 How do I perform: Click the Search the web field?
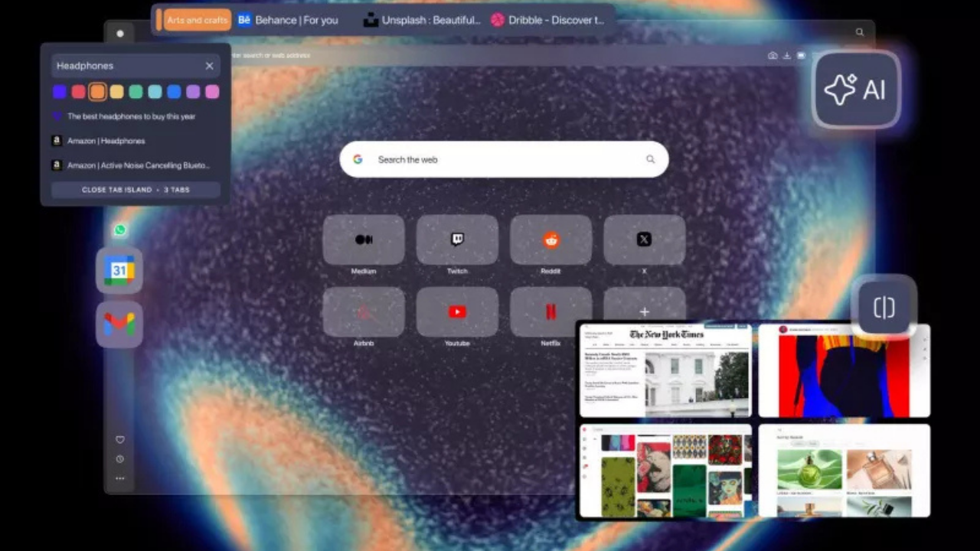pyautogui.click(x=503, y=159)
